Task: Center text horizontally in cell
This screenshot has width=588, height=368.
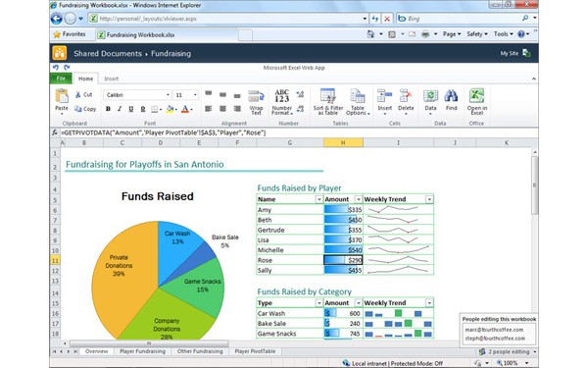Action: pyautogui.click(x=222, y=109)
